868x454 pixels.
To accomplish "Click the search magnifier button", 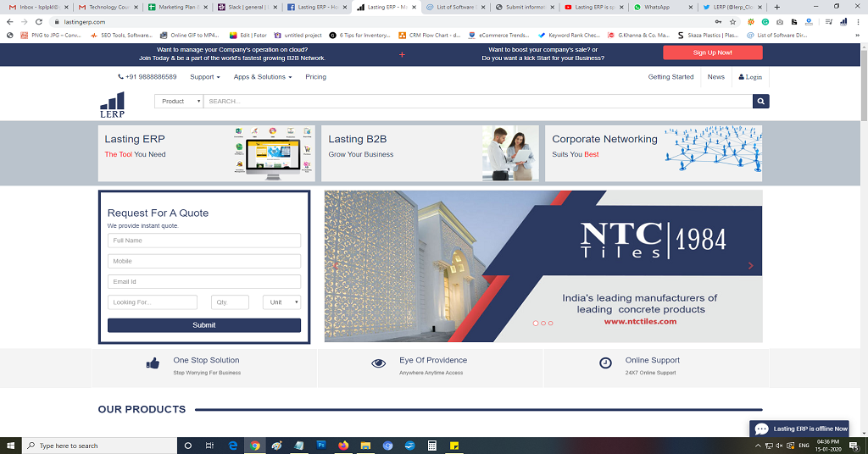I will (761, 101).
